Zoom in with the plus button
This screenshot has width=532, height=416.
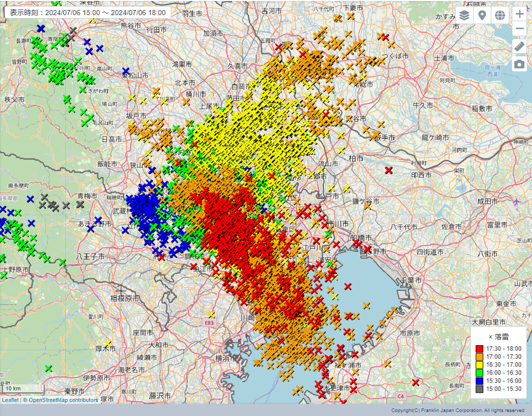click(x=520, y=14)
